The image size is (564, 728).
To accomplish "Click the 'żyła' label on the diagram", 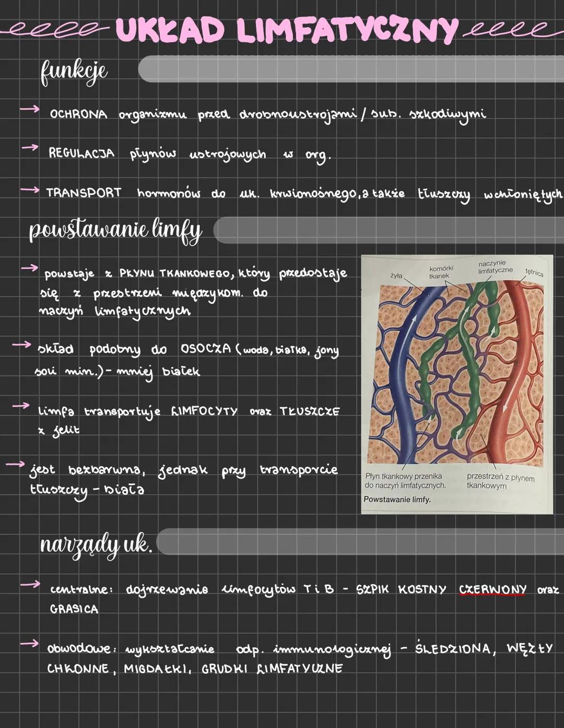I will coord(396,275).
